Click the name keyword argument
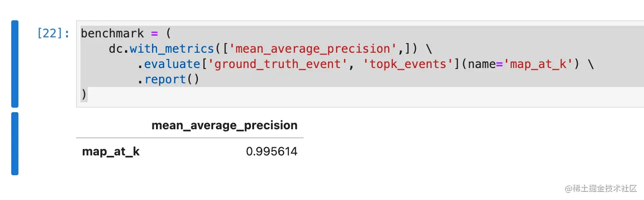Image resolution: width=644 pixels, height=200 pixels. (480, 64)
